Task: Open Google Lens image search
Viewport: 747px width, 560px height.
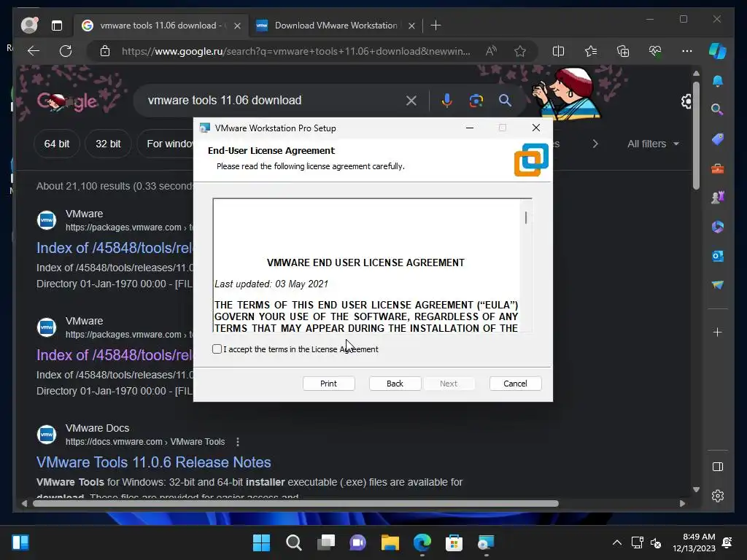Action: (x=476, y=101)
